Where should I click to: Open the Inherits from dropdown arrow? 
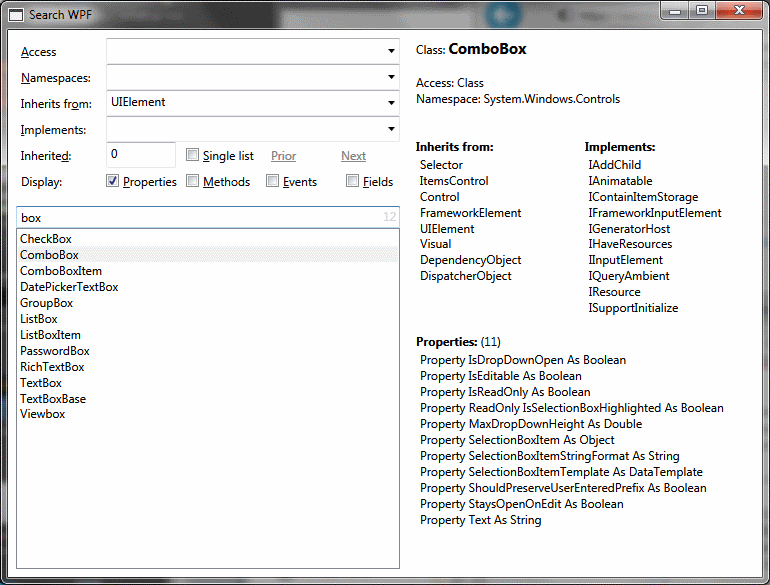click(391, 103)
